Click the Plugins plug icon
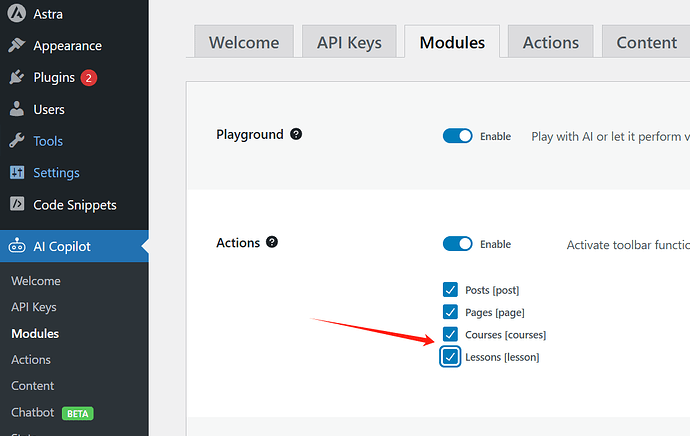The height and width of the screenshot is (436, 690). pyautogui.click(x=17, y=77)
